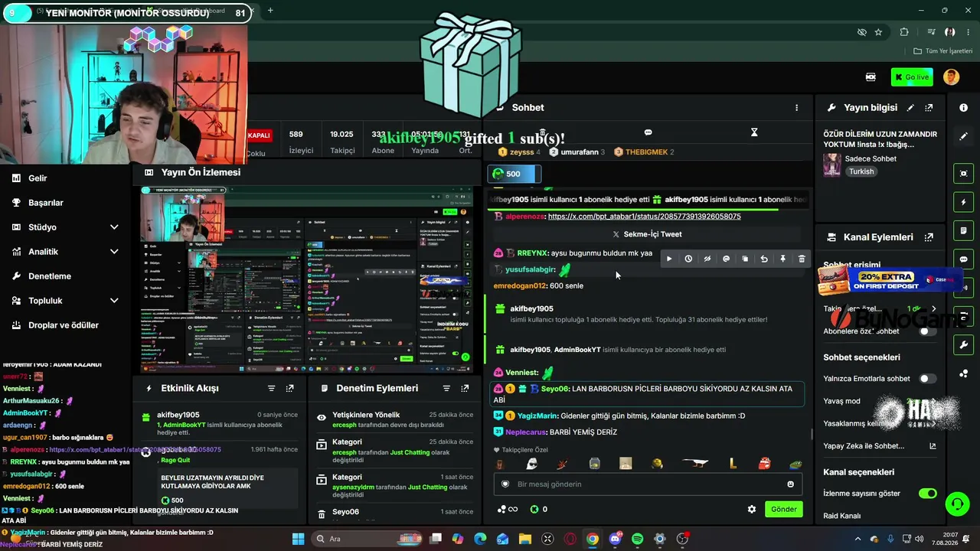Click the clock timeout icon in message actions
Screen dimensions: 980x551
[688, 259]
